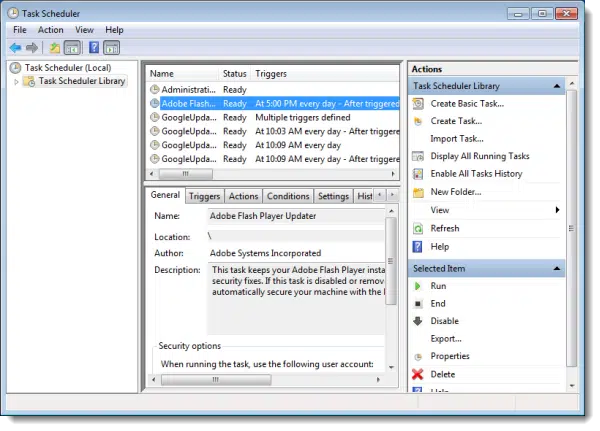This screenshot has width=600, height=431.
Task: Click the details pane horizontal scrollbar thumb
Action: point(216,380)
